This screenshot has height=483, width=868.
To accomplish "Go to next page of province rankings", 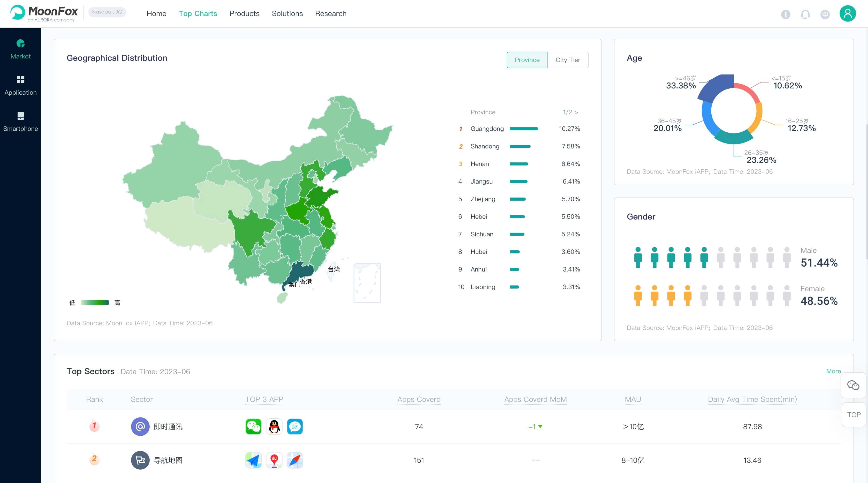I will [577, 112].
